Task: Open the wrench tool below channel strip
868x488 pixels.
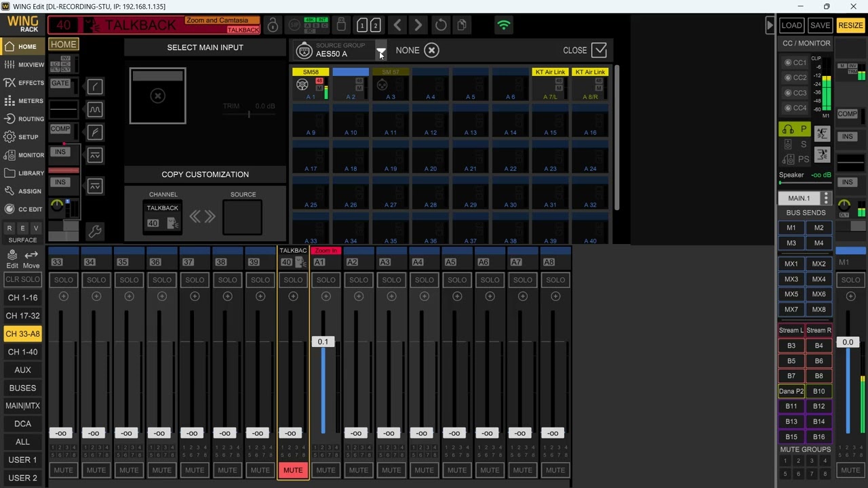Action: pyautogui.click(x=95, y=232)
